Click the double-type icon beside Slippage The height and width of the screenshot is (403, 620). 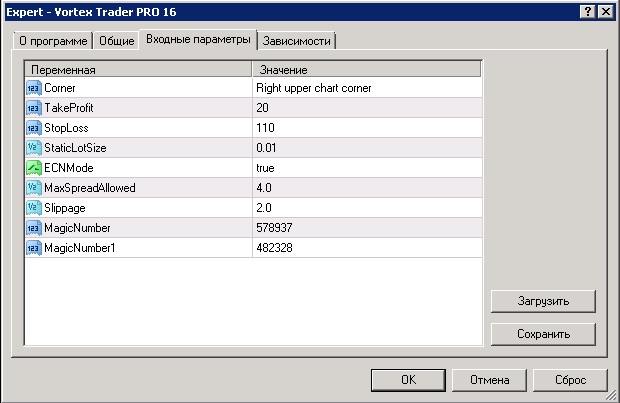point(34,208)
